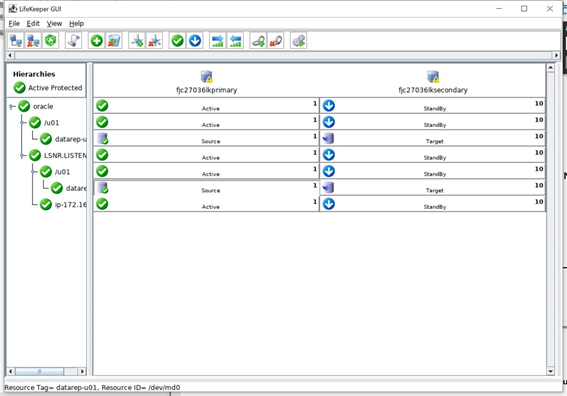Collapse the oracle hierarchy tree node
Viewport: 567px width, 396px height.
(12, 106)
